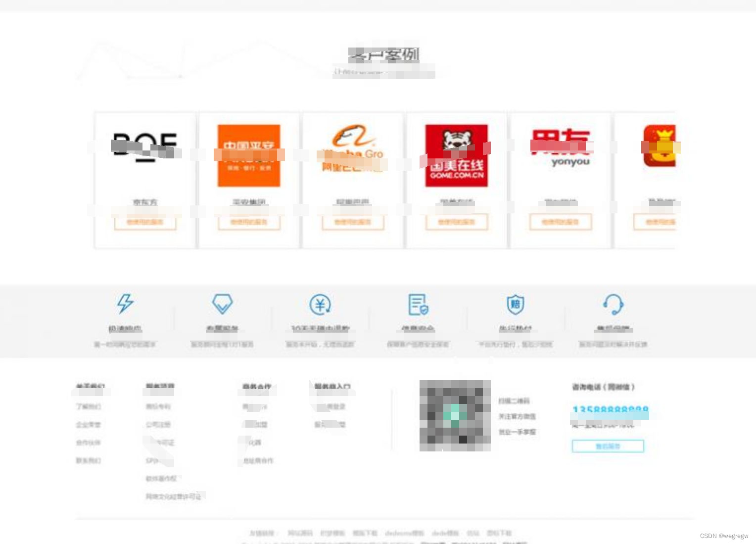The height and width of the screenshot is (544, 756).
Task: Click the WeChat QR code image
Action: tap(454, 415)
